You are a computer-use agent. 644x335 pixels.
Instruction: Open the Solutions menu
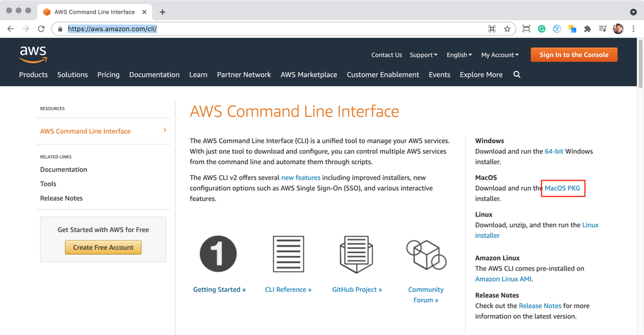pos(72,75)
